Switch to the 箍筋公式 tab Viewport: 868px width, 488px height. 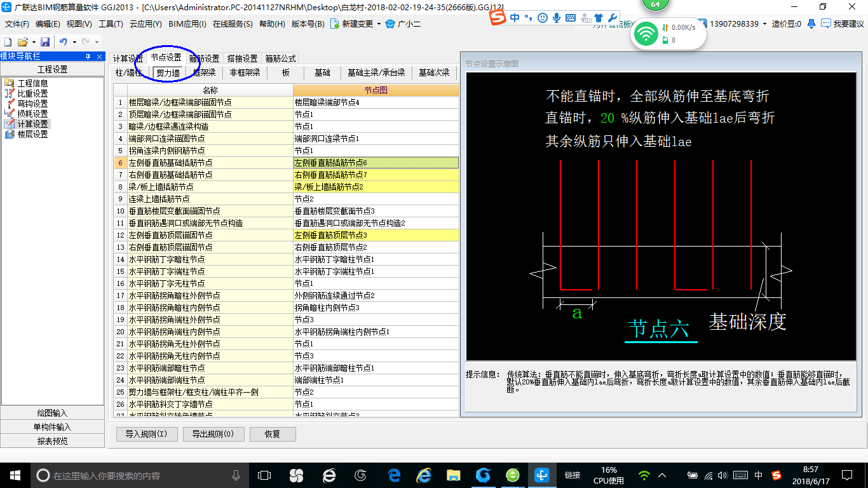point(280,58)
